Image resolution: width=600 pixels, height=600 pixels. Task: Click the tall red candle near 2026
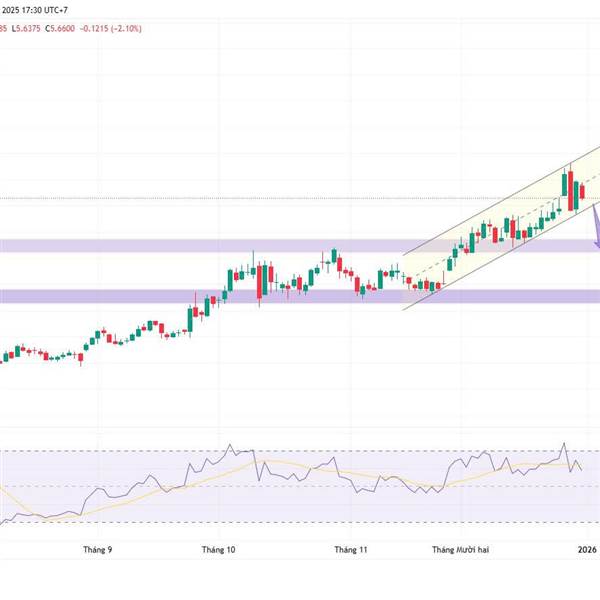(571, 190)
